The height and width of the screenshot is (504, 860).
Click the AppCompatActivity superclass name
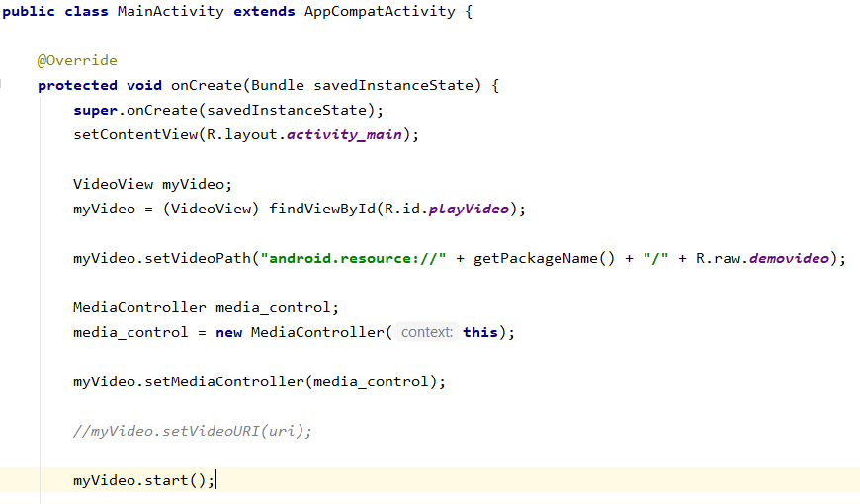380,12
